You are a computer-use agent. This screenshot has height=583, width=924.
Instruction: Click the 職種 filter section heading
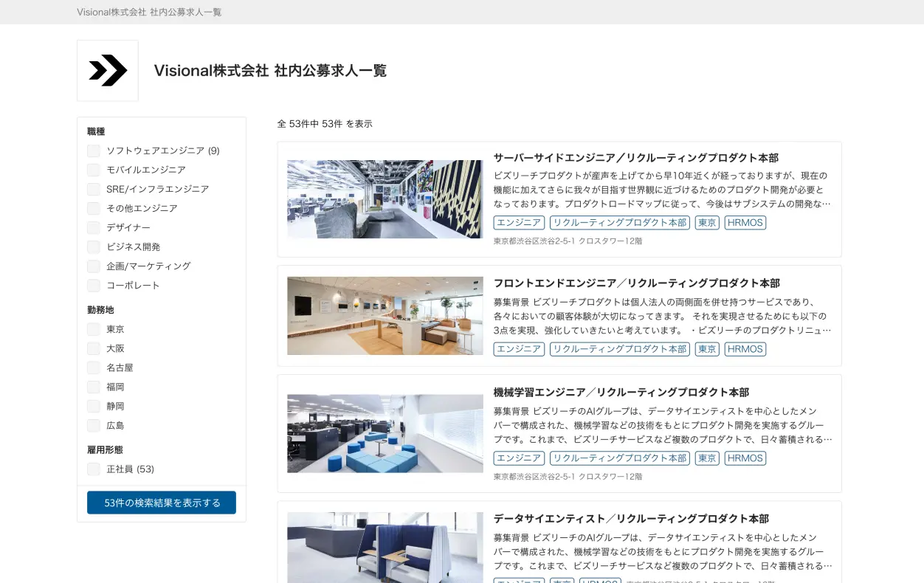(x=96, y=131)
